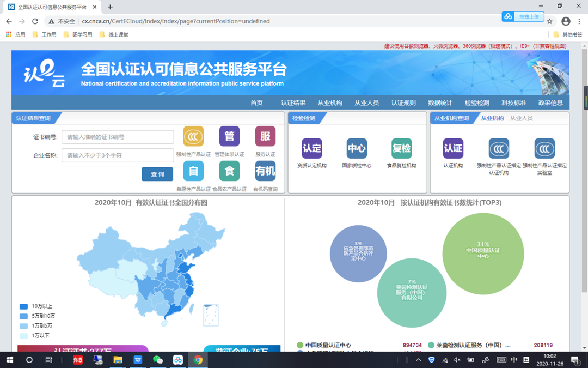Click the browser reload icon

point(35,21)
